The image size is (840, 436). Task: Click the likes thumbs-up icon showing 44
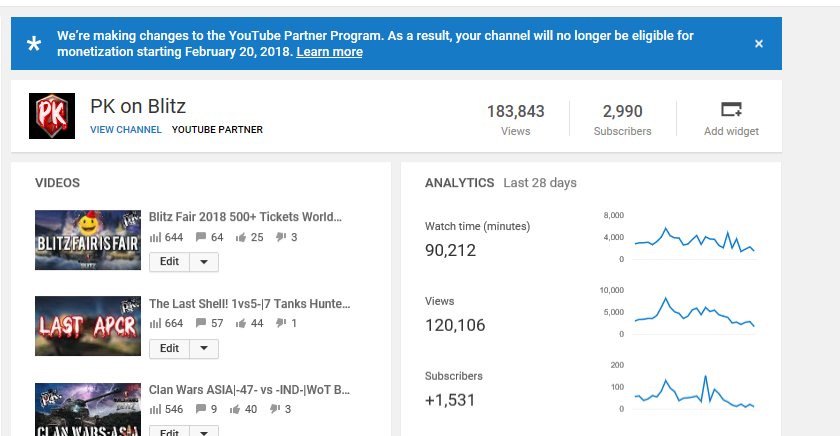[241, 323]
